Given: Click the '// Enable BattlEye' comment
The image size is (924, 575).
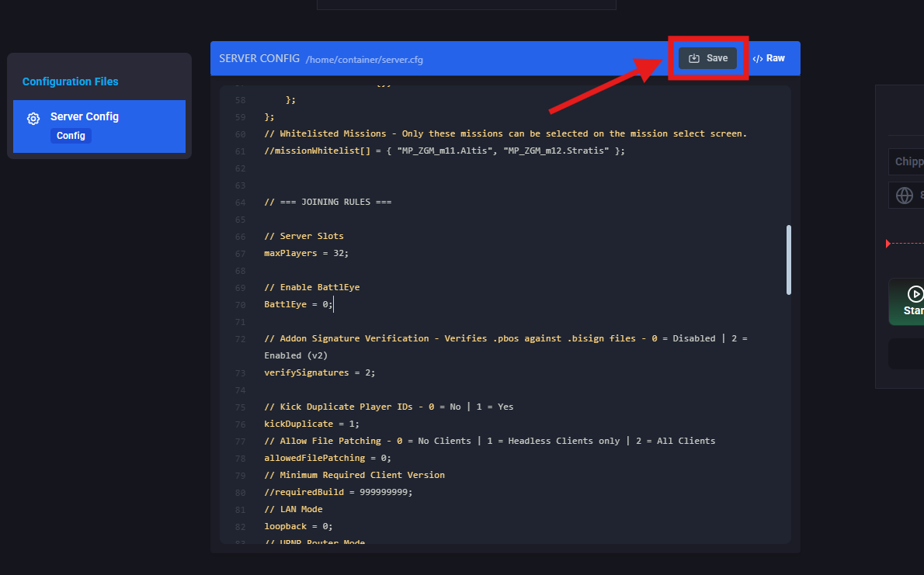Looking at the screenshot, I should pos(311,287).
